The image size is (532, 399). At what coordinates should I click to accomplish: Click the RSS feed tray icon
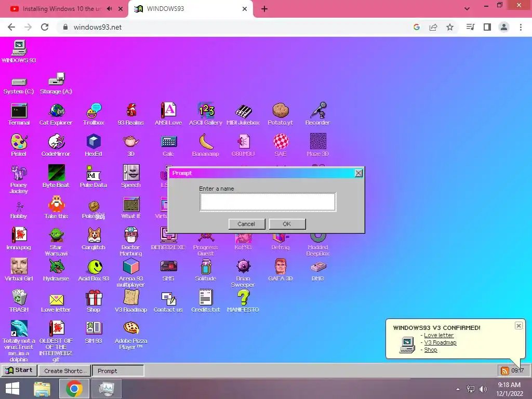pos(504,371)
